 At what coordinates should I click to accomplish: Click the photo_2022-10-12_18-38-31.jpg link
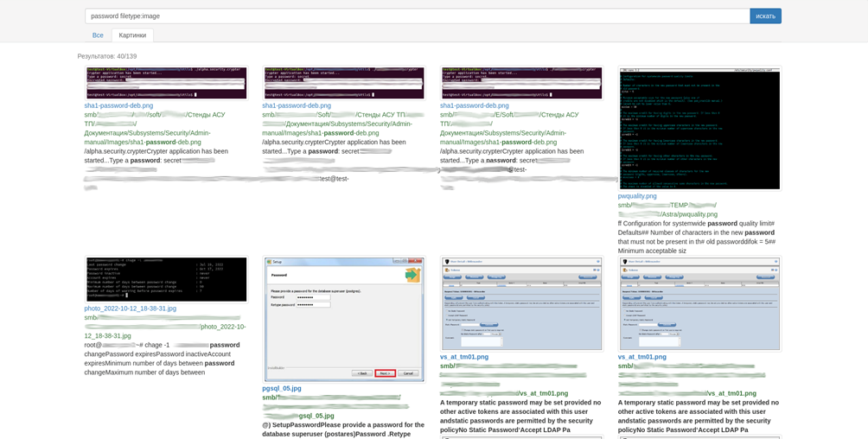click(x=130, y=309)
